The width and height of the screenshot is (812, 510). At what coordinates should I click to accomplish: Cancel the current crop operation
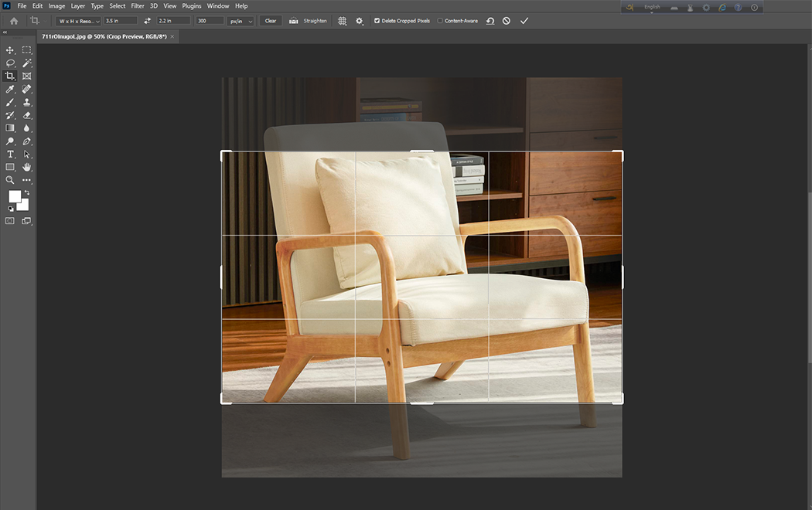pyautogui.click(x=506, y=21)
